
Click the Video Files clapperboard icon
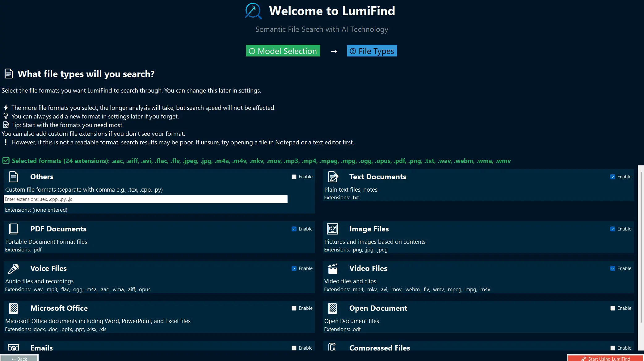point(333,269)
